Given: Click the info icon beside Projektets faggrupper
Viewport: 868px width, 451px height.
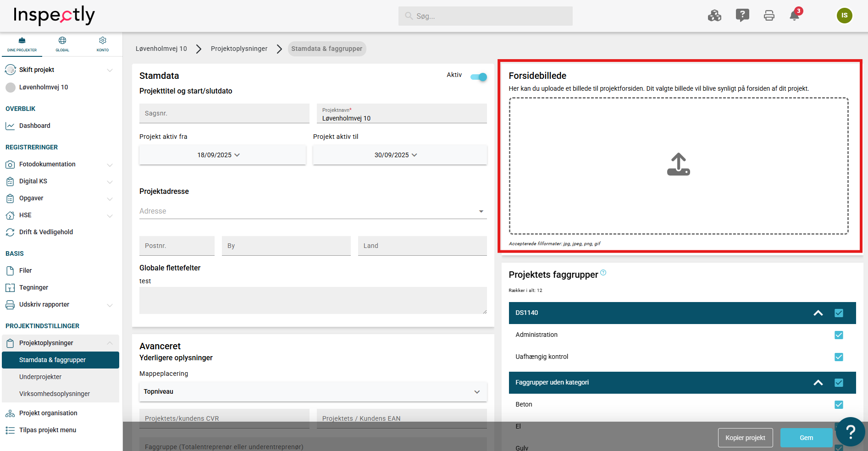Looking at the screenshot, I should point(603,273).
